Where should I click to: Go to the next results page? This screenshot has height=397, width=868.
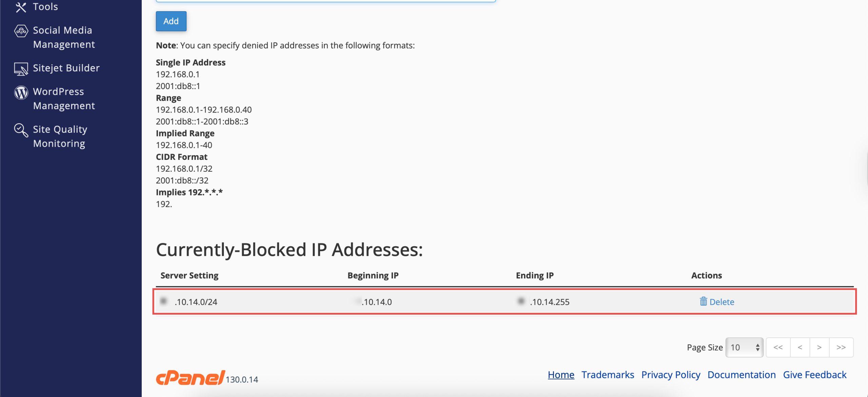click(x=819, y=348)
